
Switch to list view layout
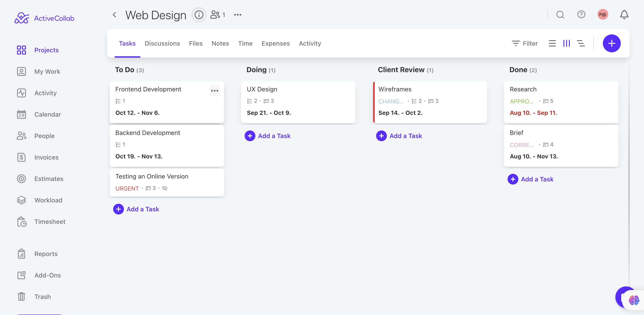tap(552, 44)
